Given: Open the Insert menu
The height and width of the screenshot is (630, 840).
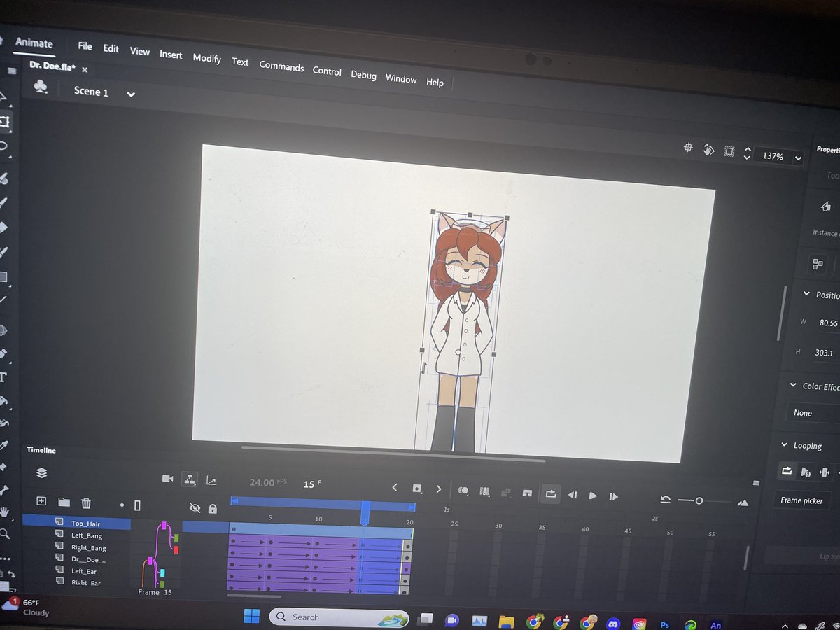Looking at the screenshot, I should pyautogui.click(x=171, y=55).
